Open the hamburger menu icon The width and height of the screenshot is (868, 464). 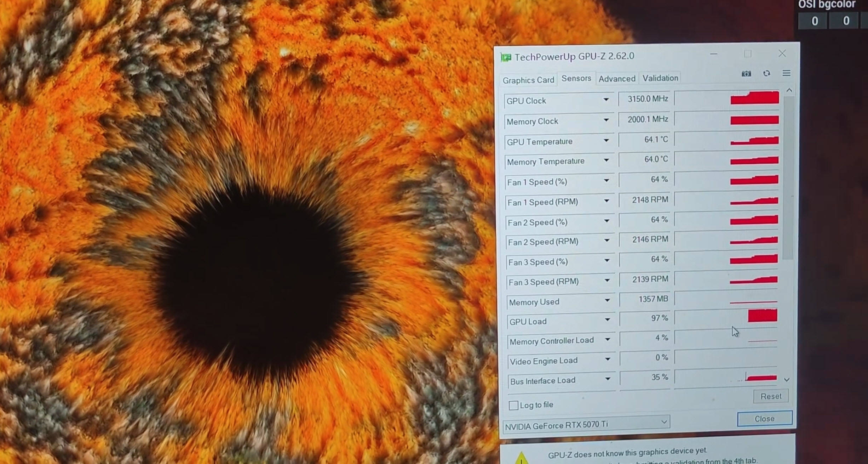tap(786, 73)
